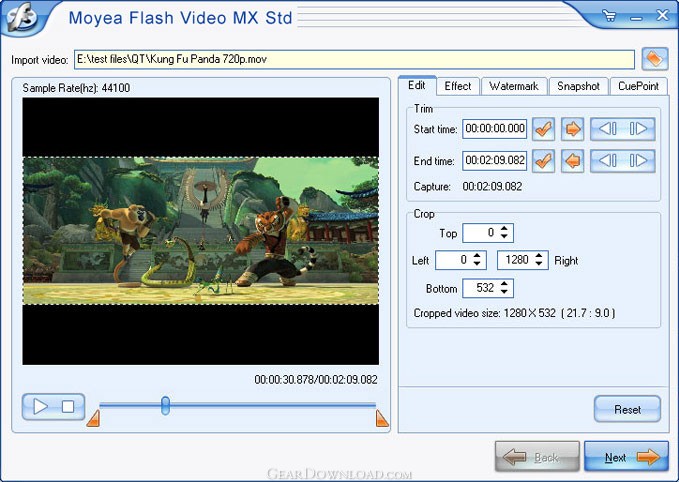The height and width of the screenshot is (482, 679).
Task: Click the Import video path field
Action: (354, 59)
